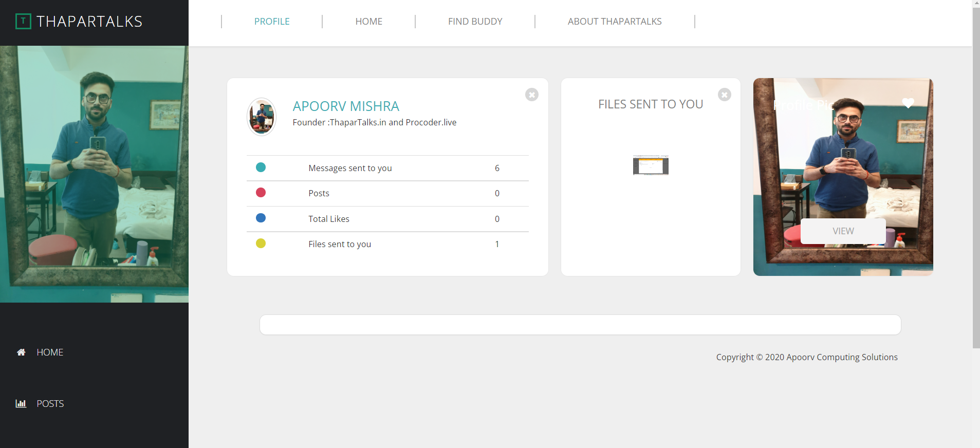
Task: Click the yellow dot beside Files sent
Action: point(261,244)
